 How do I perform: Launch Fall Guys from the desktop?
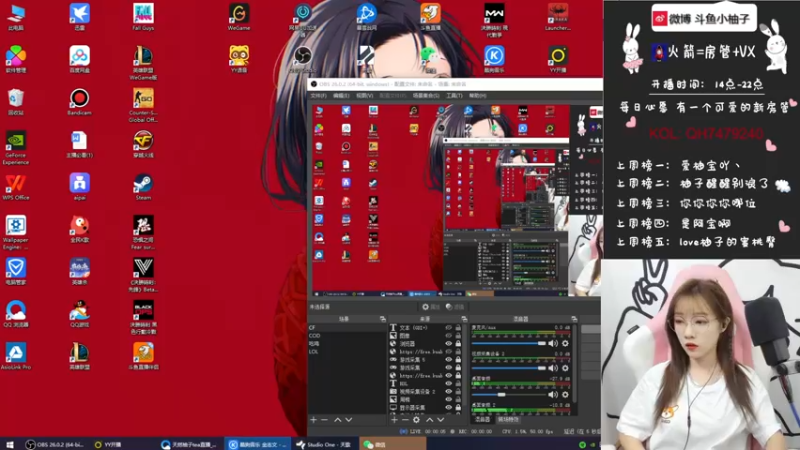(143, 17)
